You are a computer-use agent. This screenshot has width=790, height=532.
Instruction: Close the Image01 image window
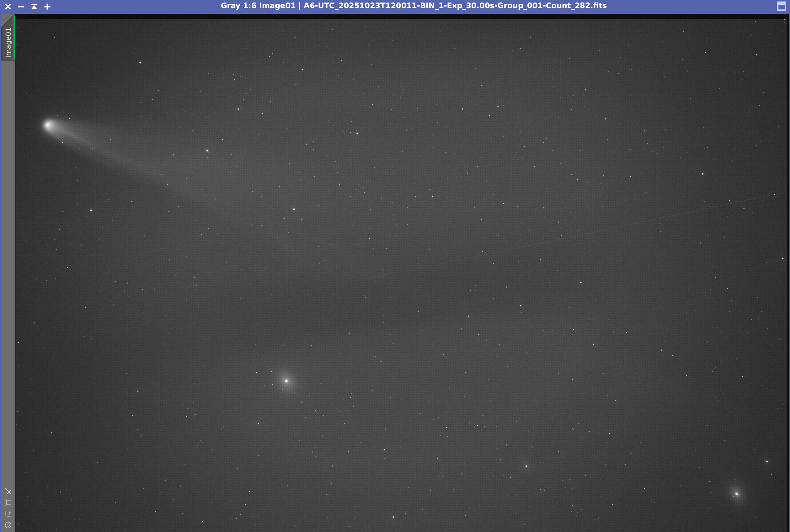pos(8,7)
